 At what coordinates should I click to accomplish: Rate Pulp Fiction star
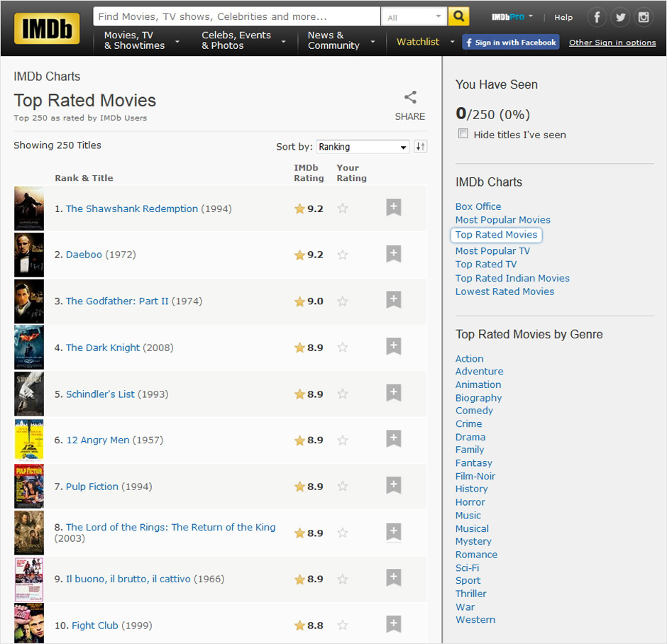click(343, 486)
